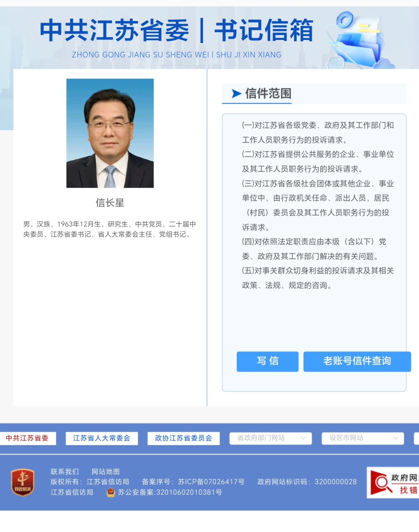419x532 pixels.
Task: Select the name text 信长星
Action: [110, 203]
